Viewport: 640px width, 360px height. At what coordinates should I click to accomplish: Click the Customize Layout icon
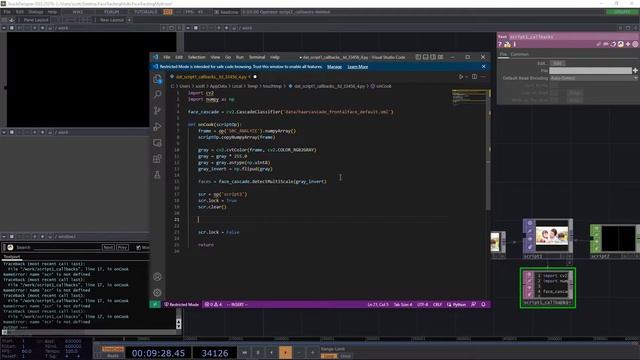(x=441, y=57)
